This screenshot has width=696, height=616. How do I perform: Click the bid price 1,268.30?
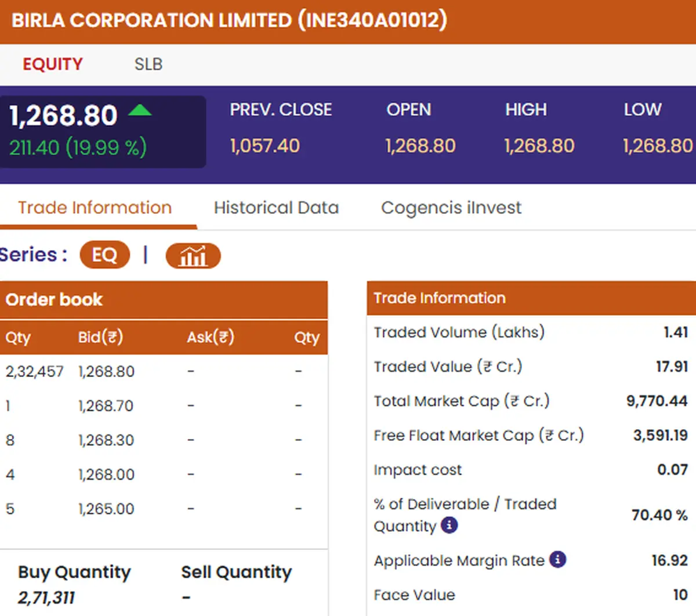click(106, 440)
